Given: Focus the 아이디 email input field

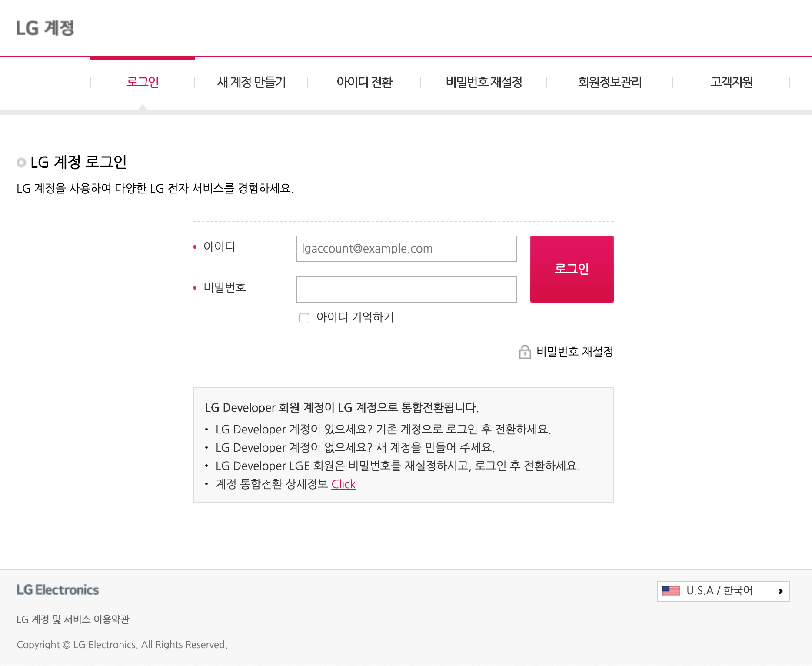Looking at the screenshot, I should coord(407,249).
